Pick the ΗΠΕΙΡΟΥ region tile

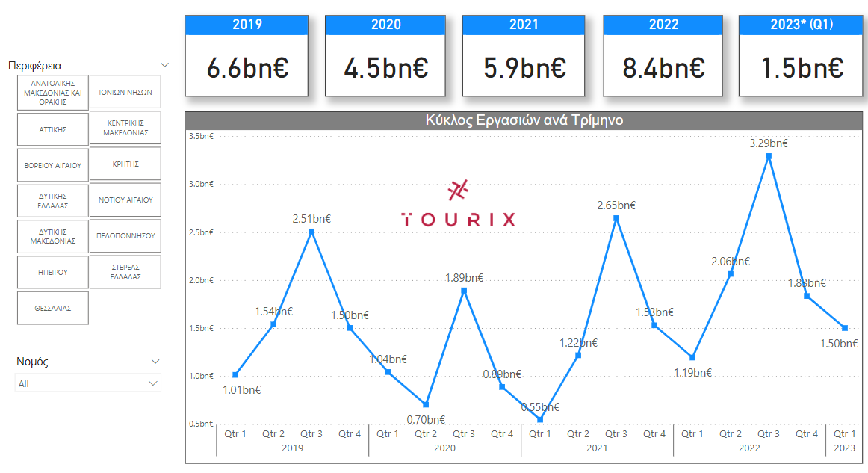pyautogui.click(x=53, y=272)
